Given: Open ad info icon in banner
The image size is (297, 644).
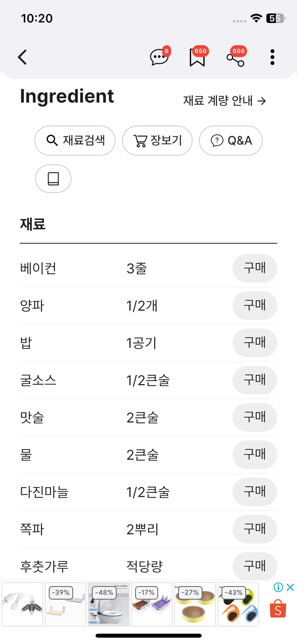Looking at the screenshot, I should [x=278, y=587].
